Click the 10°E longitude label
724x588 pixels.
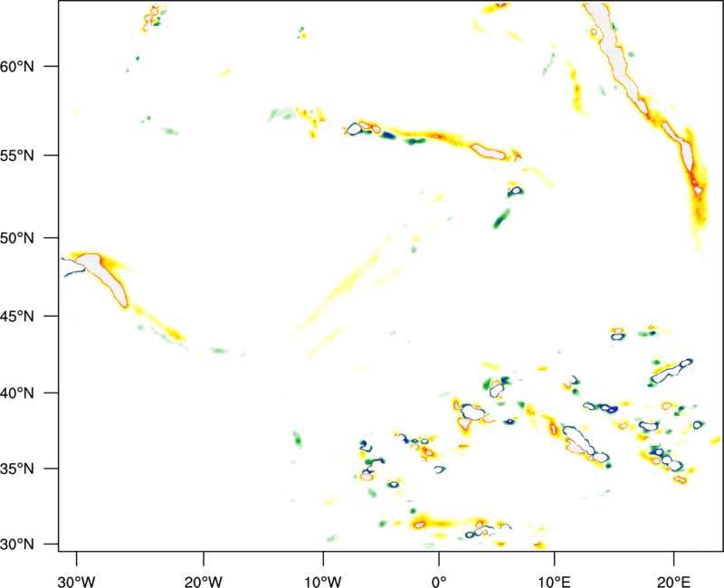tap(554, 582)
